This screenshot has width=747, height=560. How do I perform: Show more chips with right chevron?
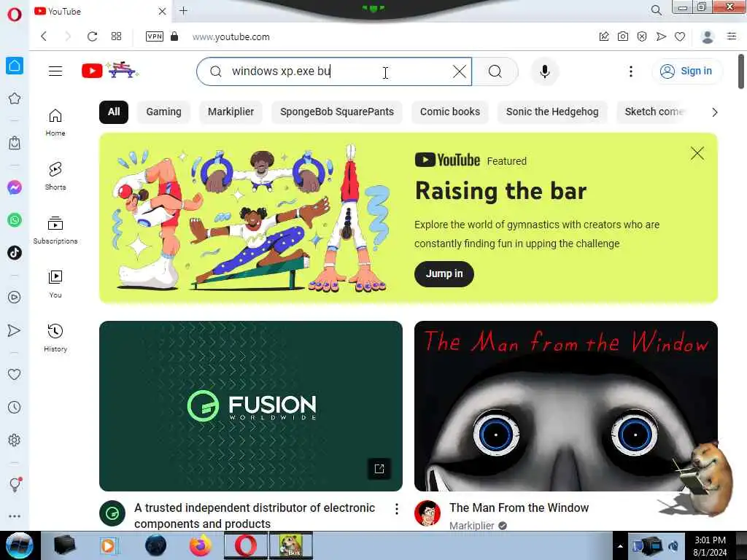coord(714,112)
